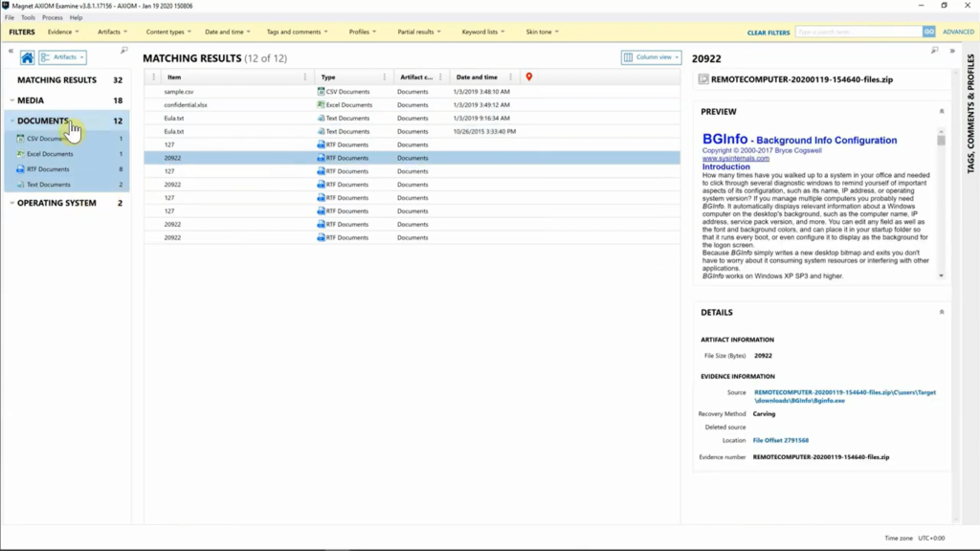Image resolution: width=980 pixels, height=551 pixels.
Task: Open the Type column options dots
Action: point(385,77)
